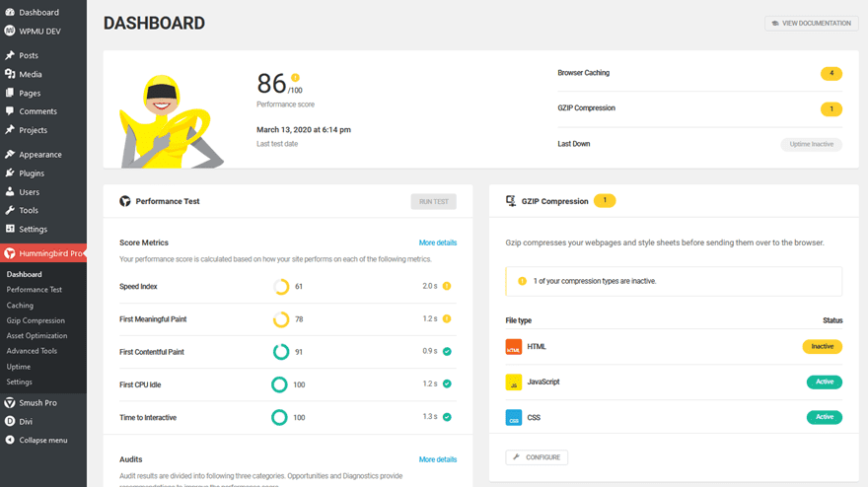Screen dimensions: 868x487
Task: Click the green checkmark for Time to Interactive
Action: click(447, 417)
